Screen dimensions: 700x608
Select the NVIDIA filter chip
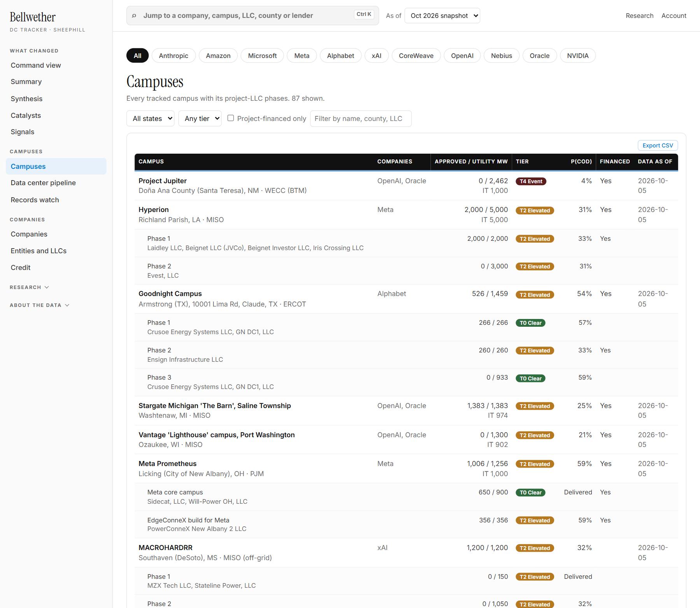[577, 56]
